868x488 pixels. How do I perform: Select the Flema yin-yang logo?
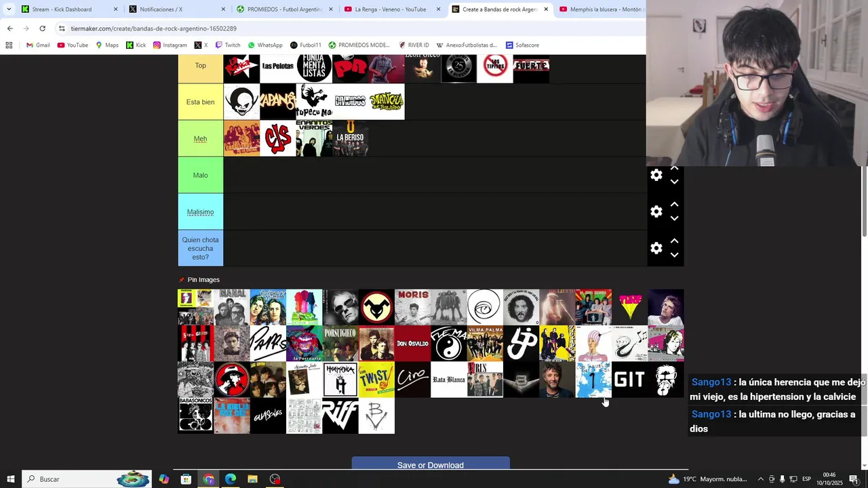coord(449,343)
